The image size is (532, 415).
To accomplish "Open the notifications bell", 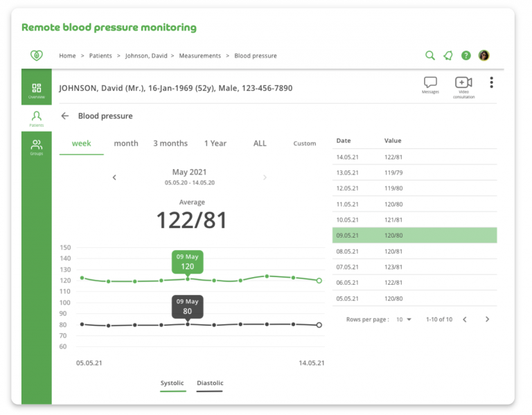I will coord(448,55).
